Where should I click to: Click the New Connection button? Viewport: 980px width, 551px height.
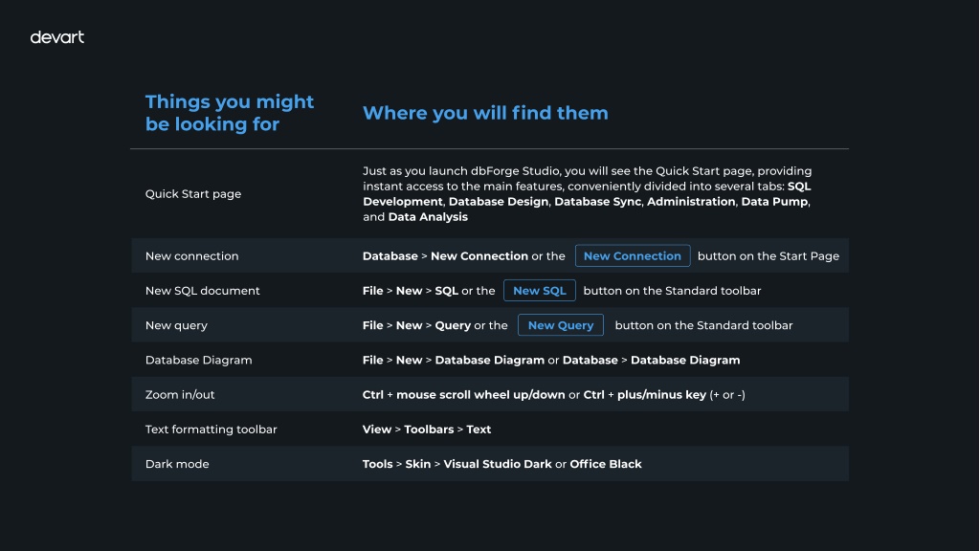[x=633, y=255]
